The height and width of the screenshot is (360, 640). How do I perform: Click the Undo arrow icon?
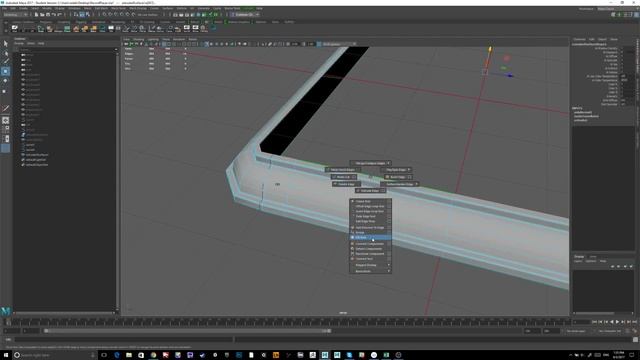click(x=53, y=14)
